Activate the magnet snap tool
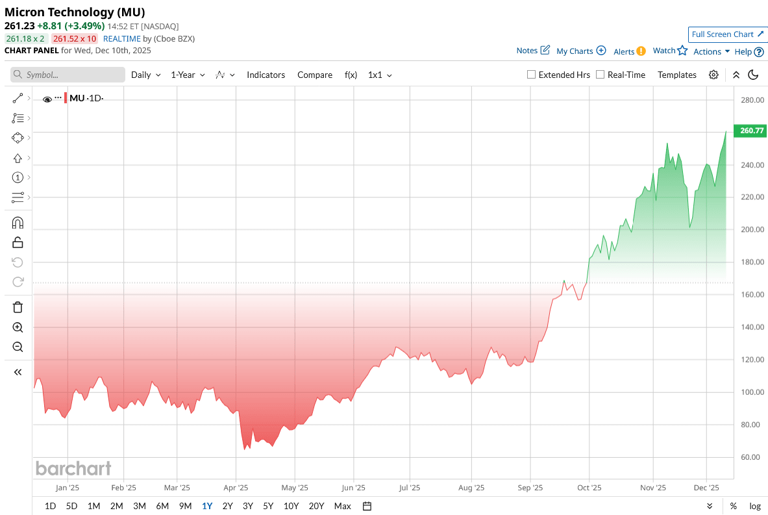The image size is (768, 515). (x=17, y=223)
